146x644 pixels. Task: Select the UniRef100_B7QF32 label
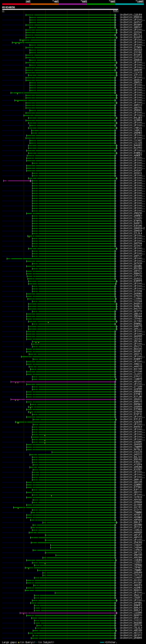[x=131, y=414]
